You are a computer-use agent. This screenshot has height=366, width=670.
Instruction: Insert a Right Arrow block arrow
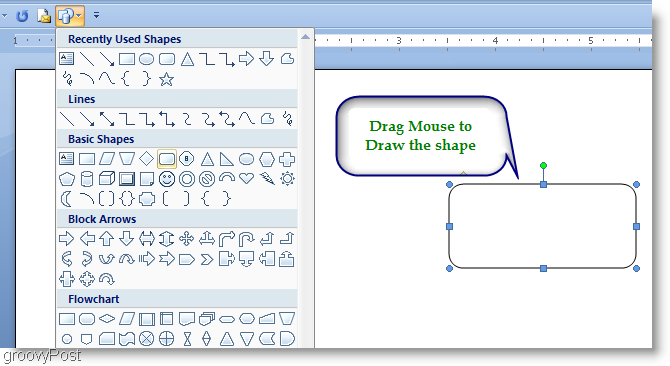[x=66, y=239]
